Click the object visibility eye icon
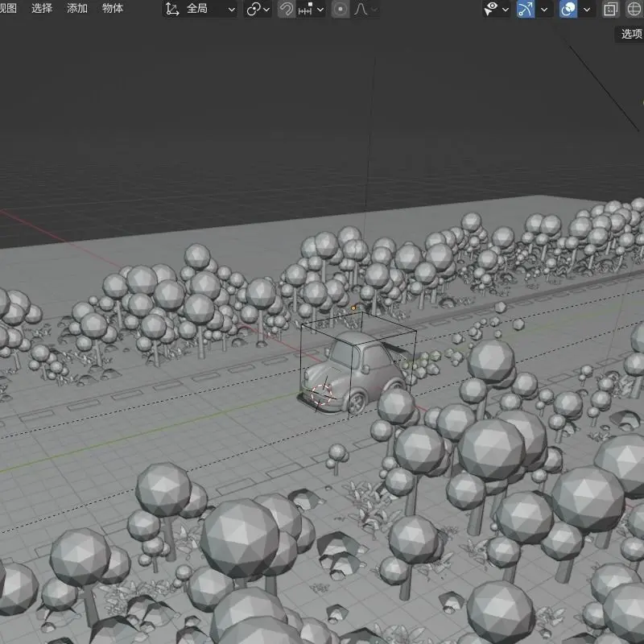644x644 pixels. point(491,9)
